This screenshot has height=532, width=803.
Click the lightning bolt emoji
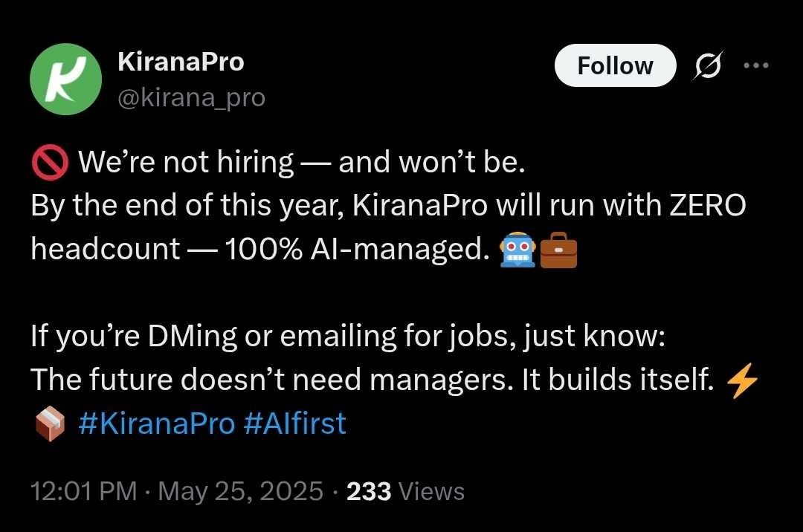(741, 381)
